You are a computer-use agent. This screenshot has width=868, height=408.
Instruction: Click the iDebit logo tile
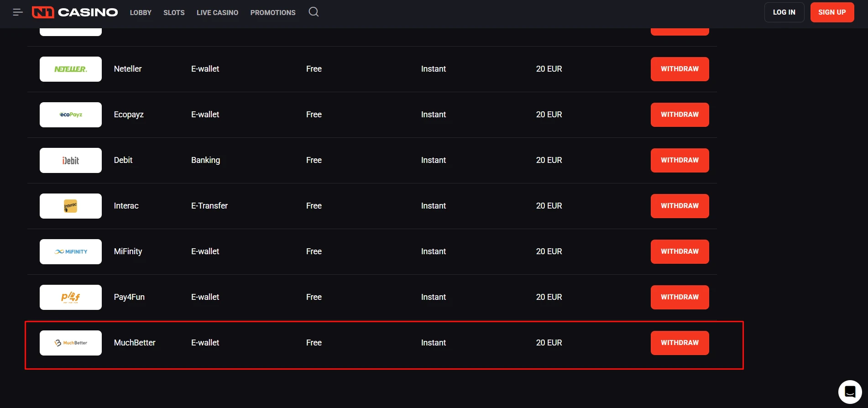(x=71, y=160)
